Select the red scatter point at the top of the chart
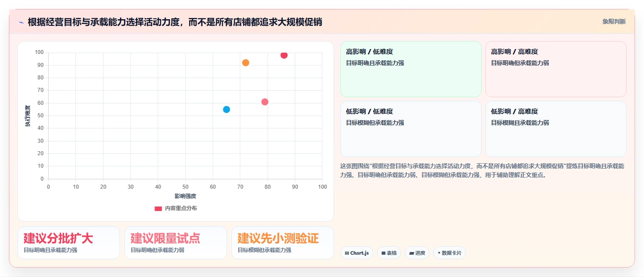 pyautogui.click(x=284, y=55)
